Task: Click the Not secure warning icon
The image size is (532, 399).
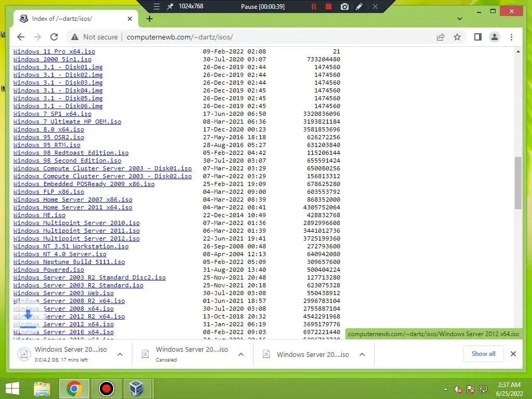Action: [x=75, y=37]
